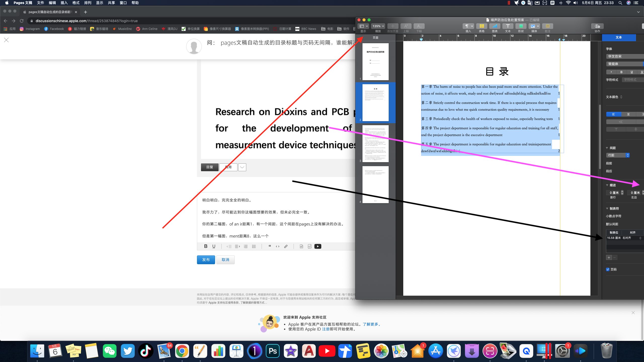Open the 文本颜色 color picker
Image resolution: width=644 pixels, height=362 pixels.
pyautogui.click(x=614, y=97)
